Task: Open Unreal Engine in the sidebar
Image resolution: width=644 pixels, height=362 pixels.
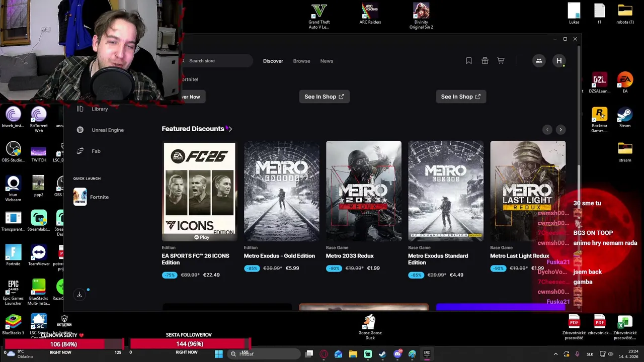Action: click(x=108, y=130)
